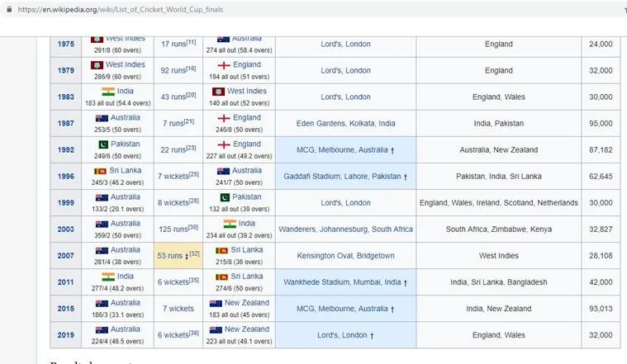Click hosts cell "Pakistan, India, Sri Lanka"

(x=499, y=176)
